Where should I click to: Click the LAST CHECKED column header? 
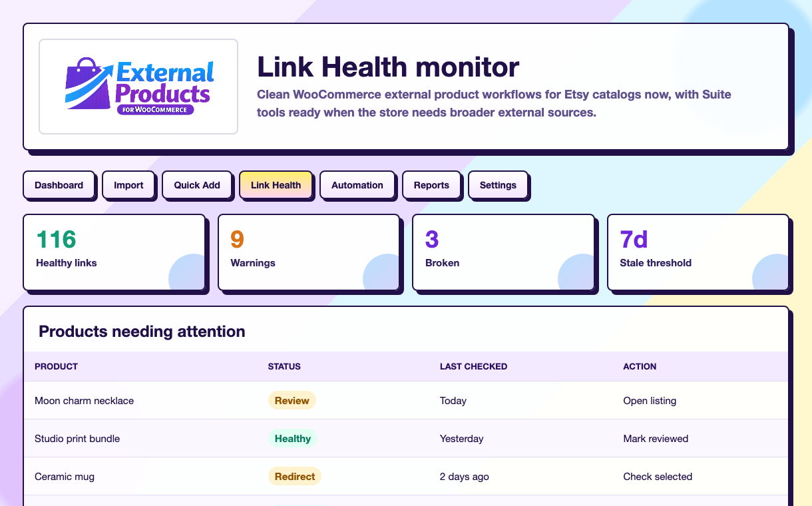[473, 366]
